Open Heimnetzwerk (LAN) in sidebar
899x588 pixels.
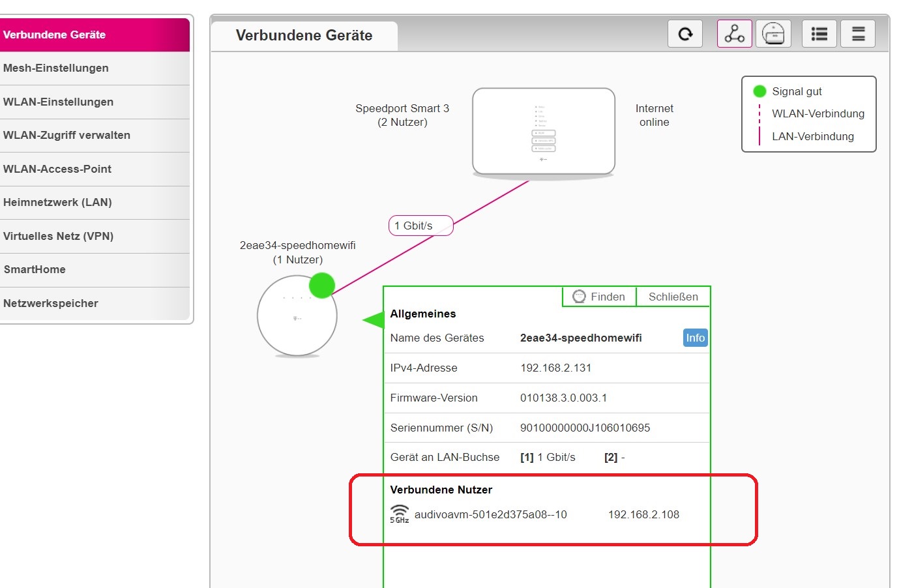tap(95, 203)
